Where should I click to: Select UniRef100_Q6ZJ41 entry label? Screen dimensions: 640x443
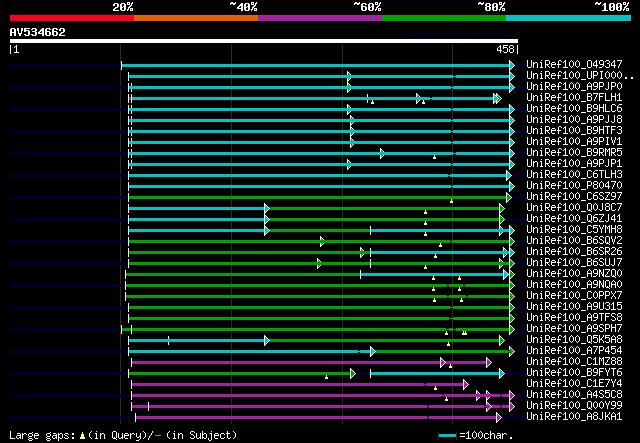(574, 219)
